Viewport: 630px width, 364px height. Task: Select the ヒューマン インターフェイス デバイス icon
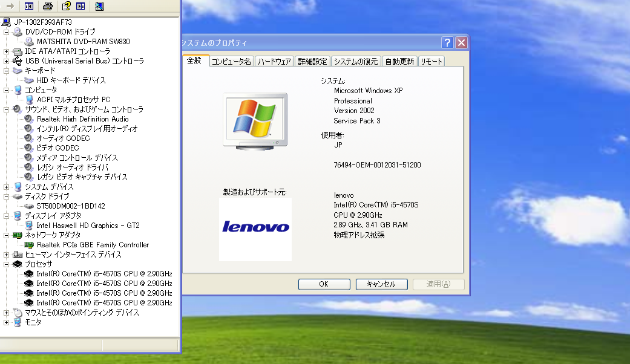tap(18, 255)
